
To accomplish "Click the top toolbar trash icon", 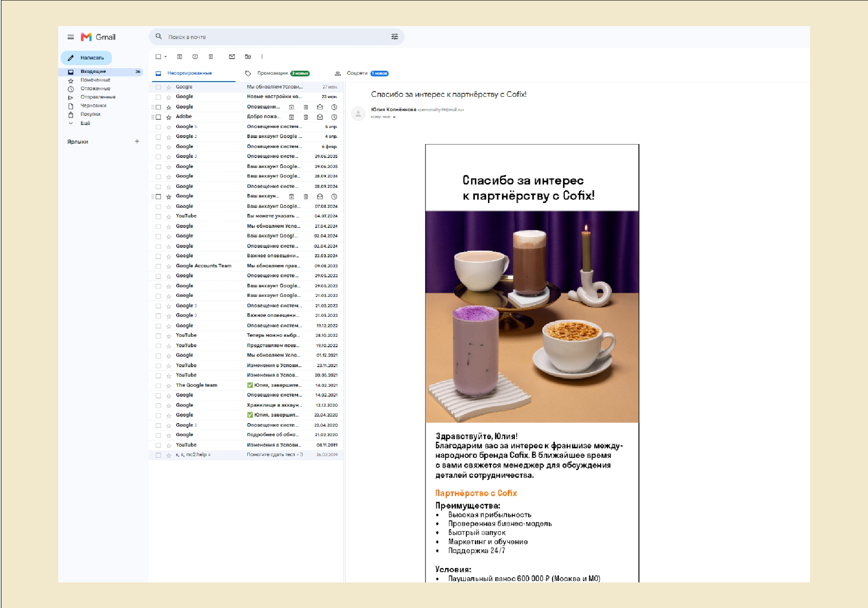I will [x=211, y=56].
